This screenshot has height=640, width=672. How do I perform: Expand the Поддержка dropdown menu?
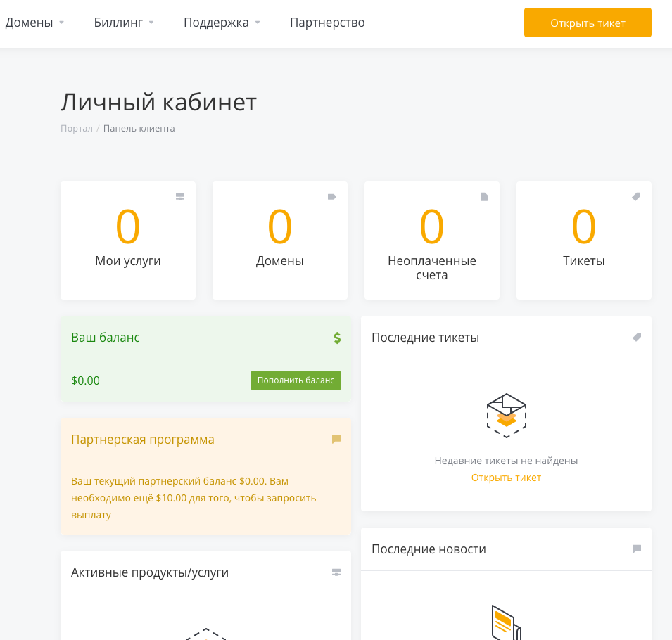pos(222,23)
